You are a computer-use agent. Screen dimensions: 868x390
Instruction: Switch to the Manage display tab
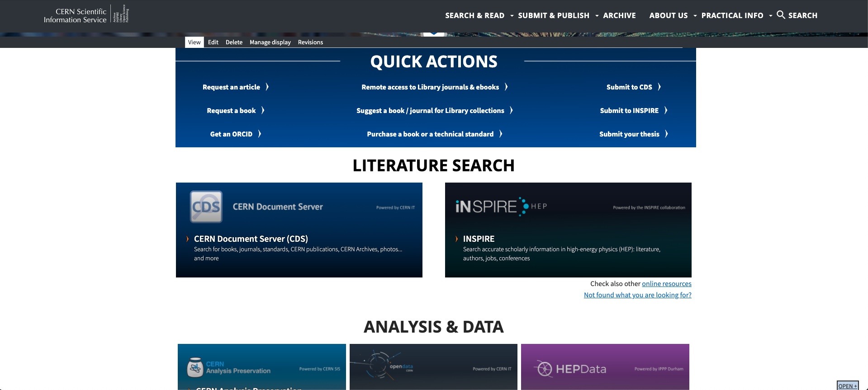[270, 42]
